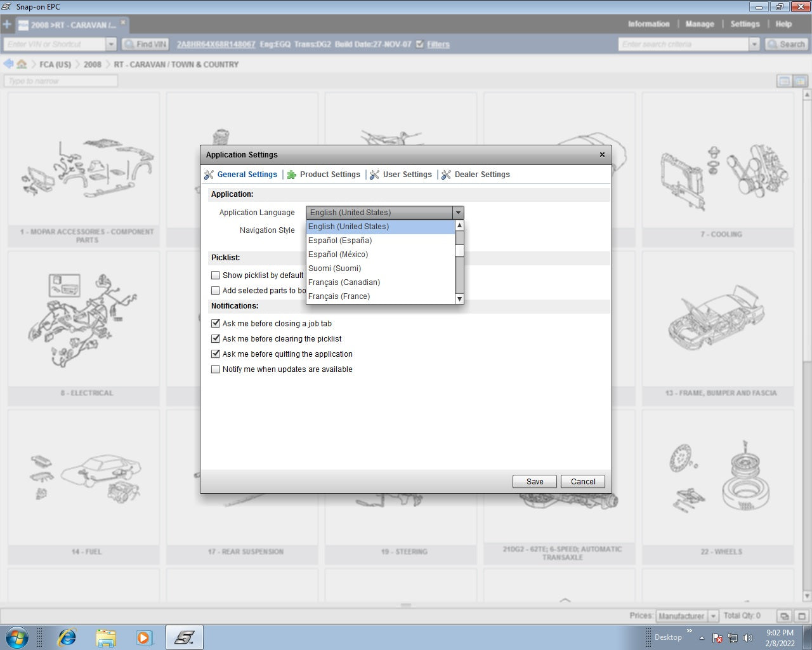
Task: Open the search criteria dropdown arrow
Action: tap(754, 44)
